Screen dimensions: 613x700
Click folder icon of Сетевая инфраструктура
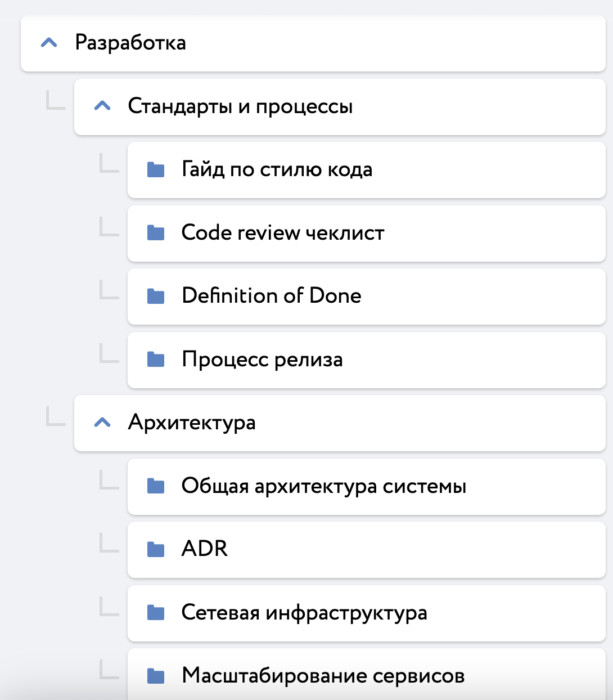[x=156, y=612]
